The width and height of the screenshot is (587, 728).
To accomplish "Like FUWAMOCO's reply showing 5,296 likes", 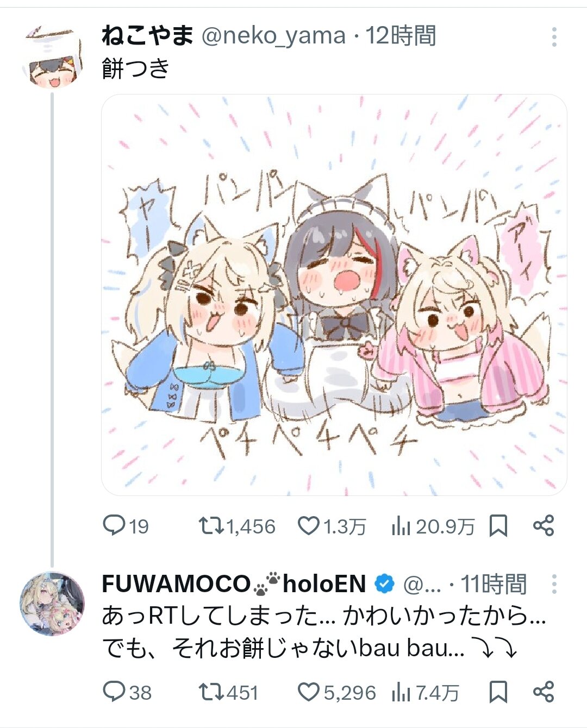I will click(336, 692).
